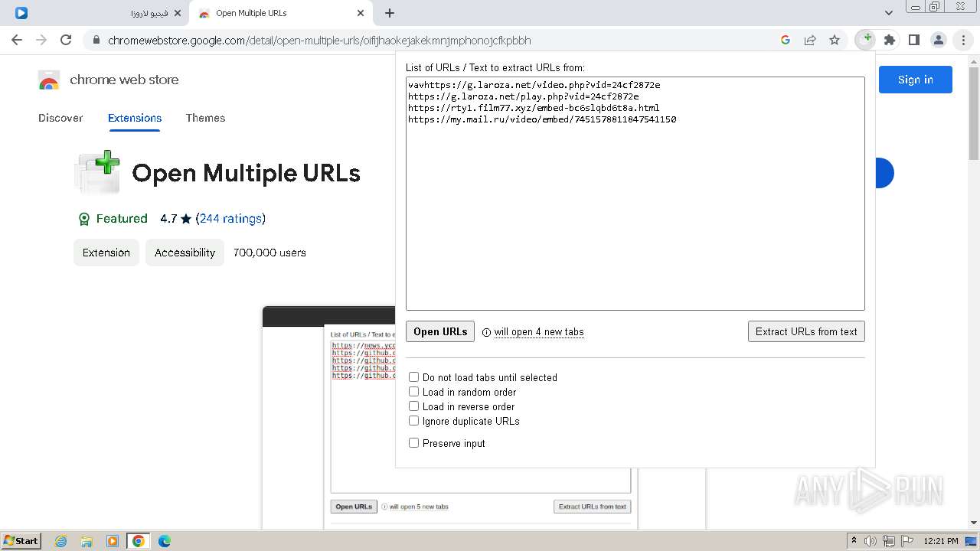Share this page icon
The image size is (980, 551).
tap(810, 40)
